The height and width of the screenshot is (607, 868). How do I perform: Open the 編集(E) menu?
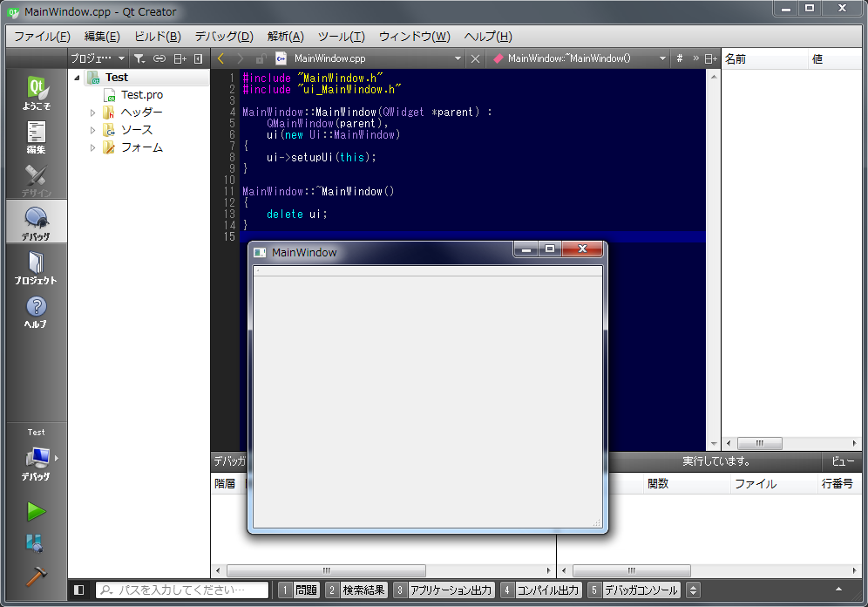102,37
